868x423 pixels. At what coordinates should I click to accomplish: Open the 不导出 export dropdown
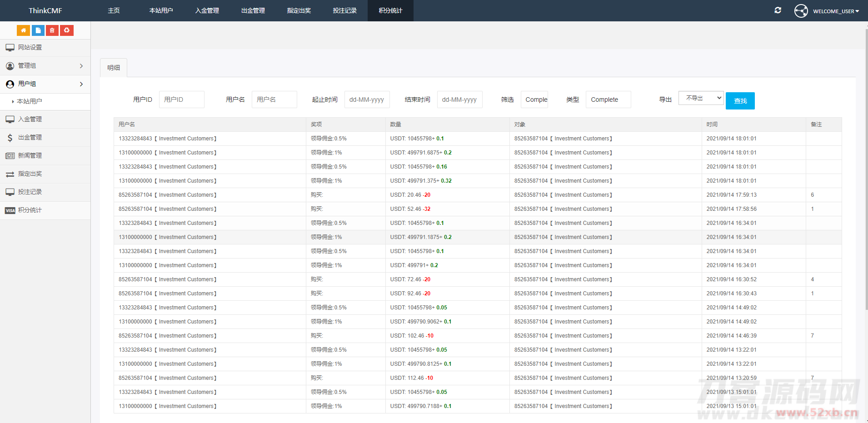pyautogui.click(x=701, y=98)
